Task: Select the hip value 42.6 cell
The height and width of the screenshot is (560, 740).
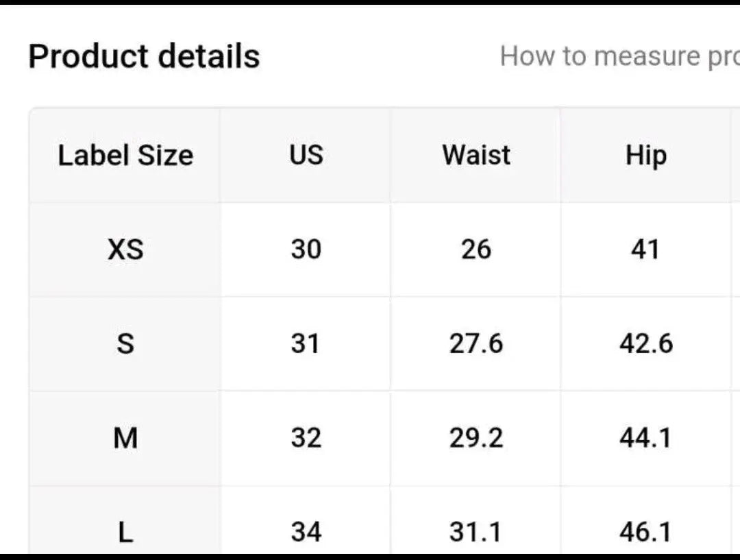Action: point(645,343)
